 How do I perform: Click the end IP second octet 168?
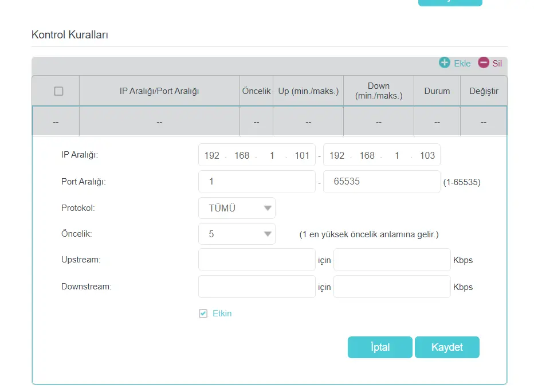(x=367, y=155)
